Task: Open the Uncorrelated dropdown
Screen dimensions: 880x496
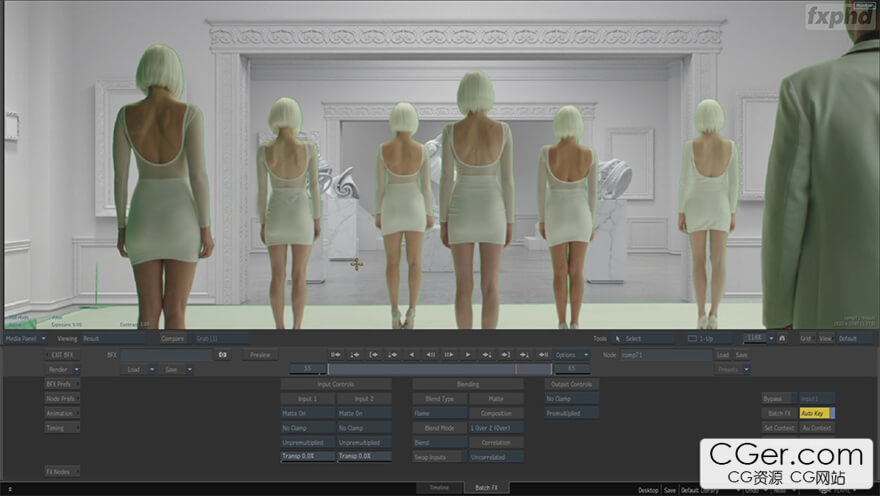Action: click(496, 457)
